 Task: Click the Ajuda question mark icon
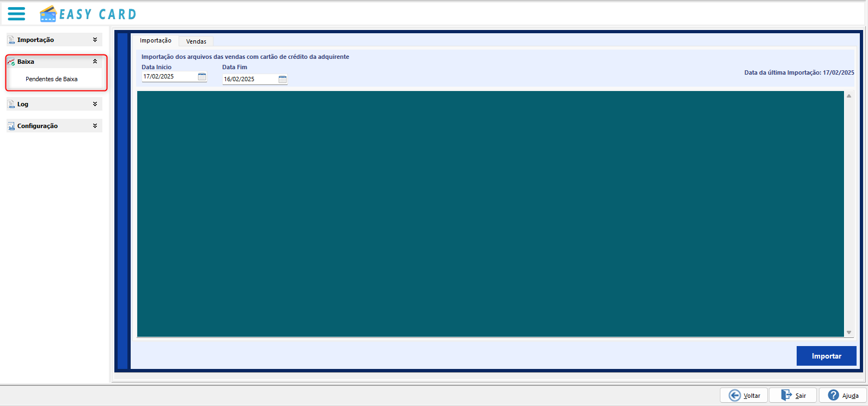833,395
